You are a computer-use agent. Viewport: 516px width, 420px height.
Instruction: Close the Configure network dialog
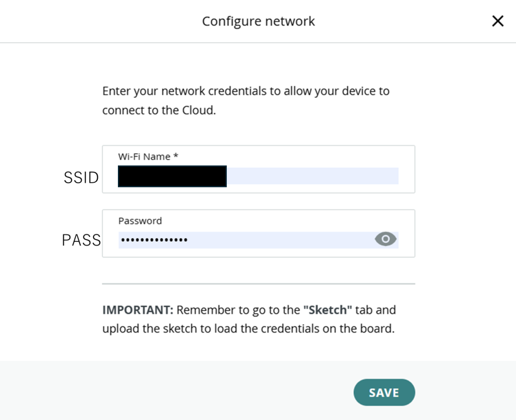point(497,21)
